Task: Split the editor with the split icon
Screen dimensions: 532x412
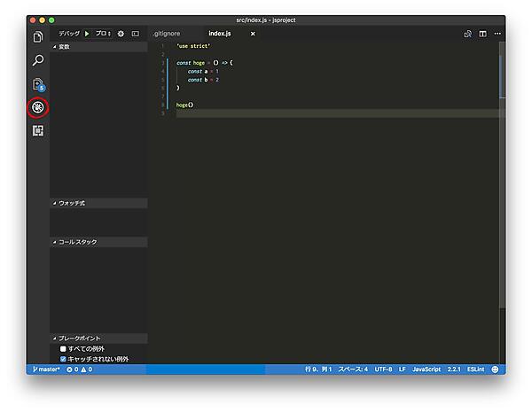Action: tap(482, 34)
